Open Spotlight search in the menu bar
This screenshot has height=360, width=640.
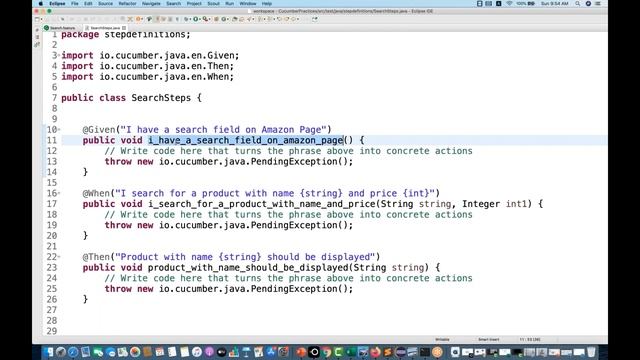pyautogui.click(x=578, y=3)
